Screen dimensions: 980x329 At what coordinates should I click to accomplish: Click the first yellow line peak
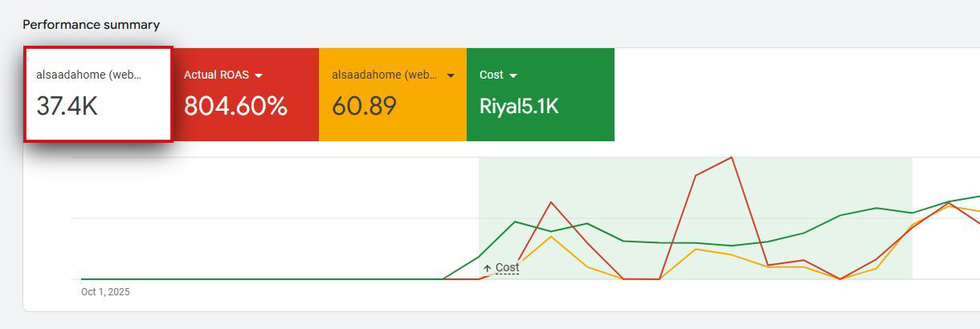pos(551,236)
